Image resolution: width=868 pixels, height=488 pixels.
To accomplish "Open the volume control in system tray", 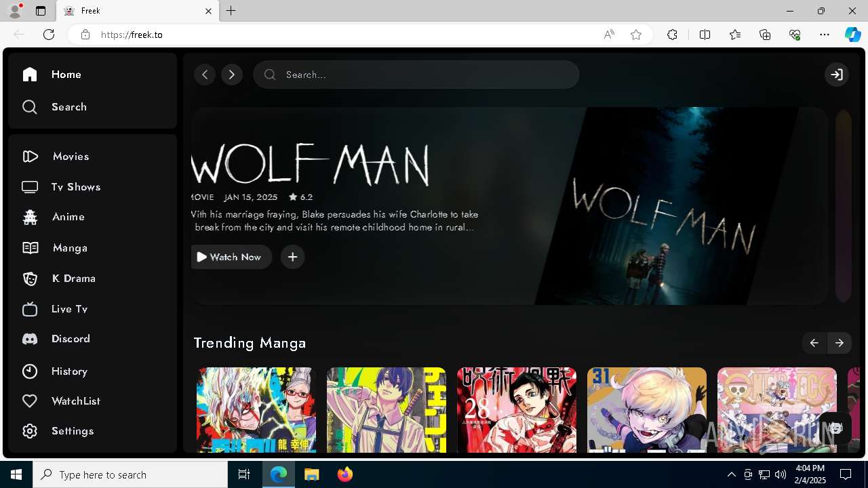I will [x=781, y=474].
